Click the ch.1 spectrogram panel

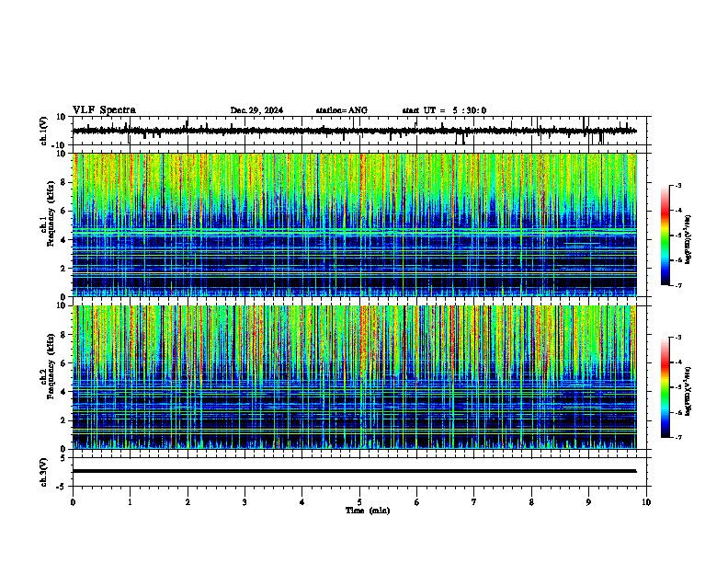click(x=354, y=224)
